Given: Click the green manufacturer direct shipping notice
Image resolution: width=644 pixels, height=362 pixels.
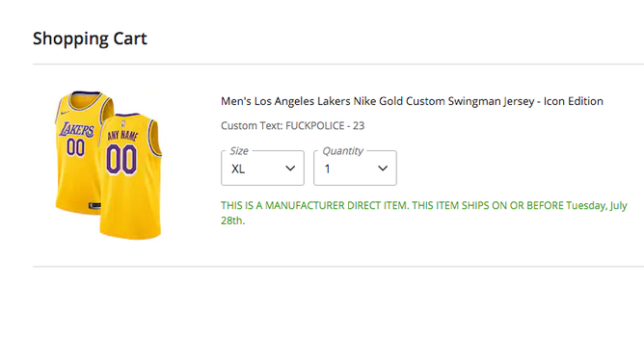Looking at the screenshot, I should point(424,213).
